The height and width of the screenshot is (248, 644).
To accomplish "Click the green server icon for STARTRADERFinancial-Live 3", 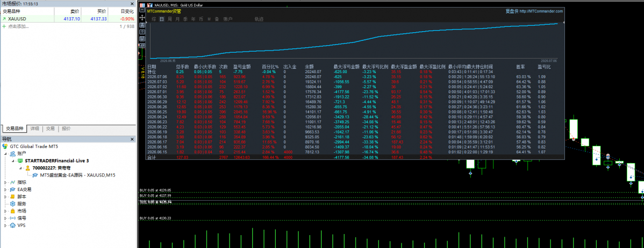I will (20, 160).
